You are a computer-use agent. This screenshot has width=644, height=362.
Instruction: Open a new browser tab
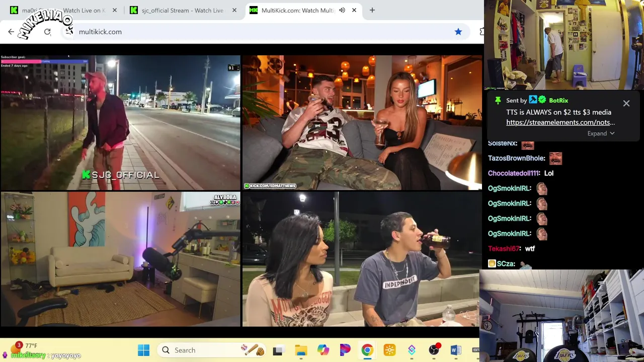tap(372, 10)
